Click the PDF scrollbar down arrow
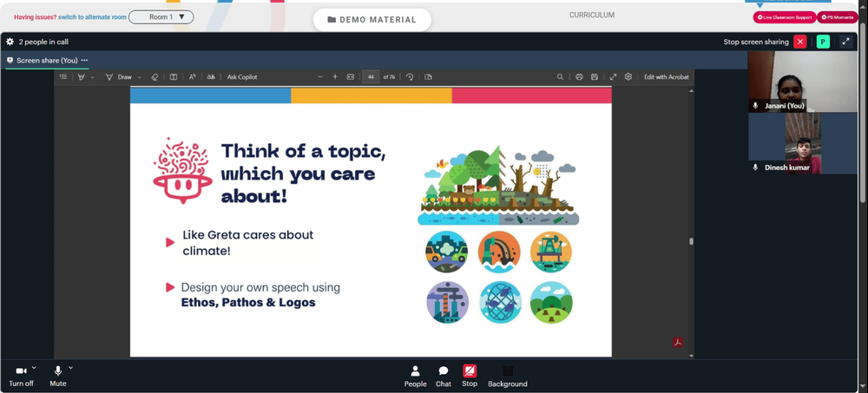868x393 pixels. tap(691, 356)
